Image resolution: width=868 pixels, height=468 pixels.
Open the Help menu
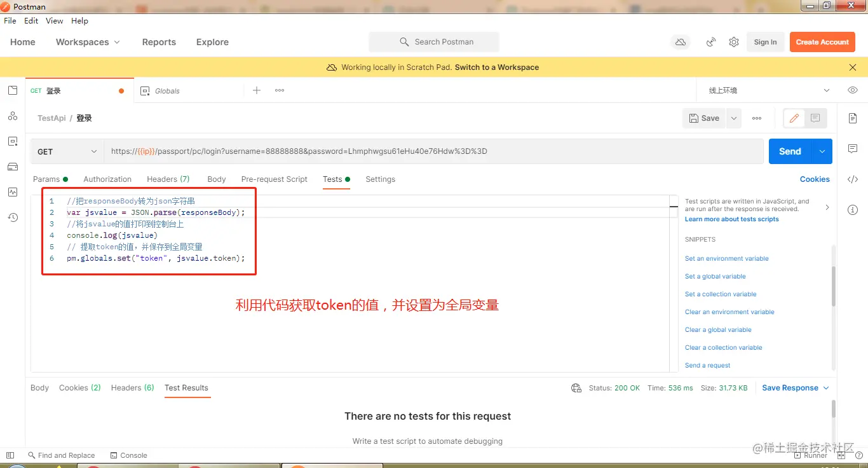(79, 21)
